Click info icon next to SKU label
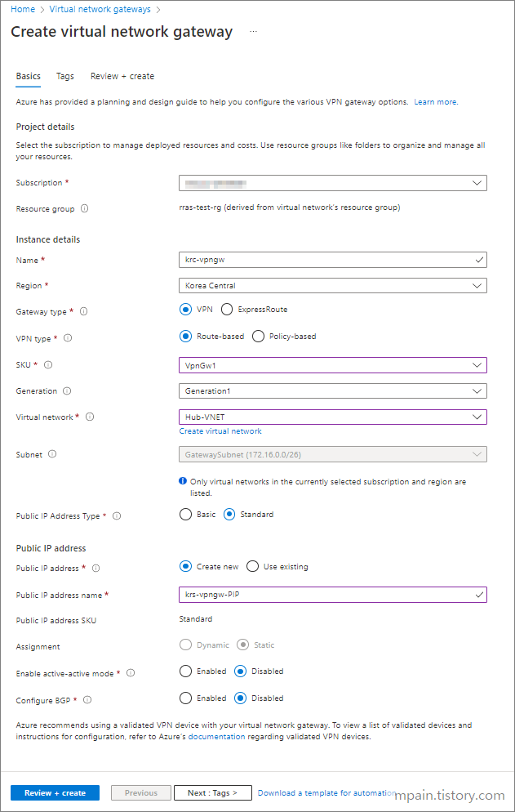Screen dimensions: 515x812 pos(48,364)
